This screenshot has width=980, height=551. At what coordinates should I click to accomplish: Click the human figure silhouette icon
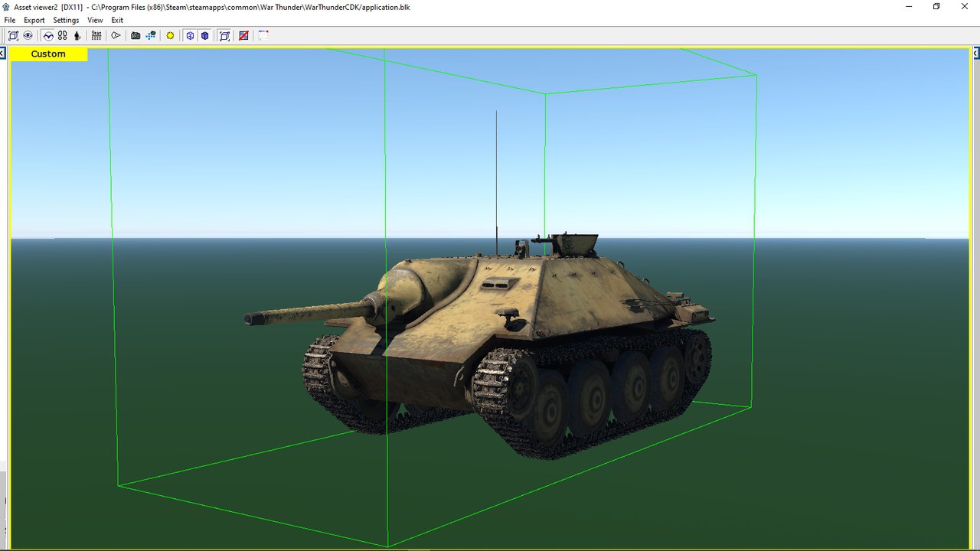coord(77,35)
